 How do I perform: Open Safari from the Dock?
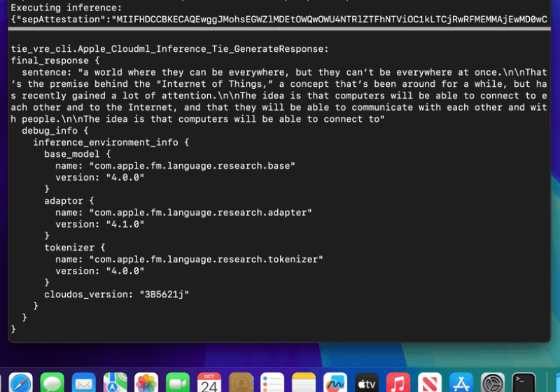[x=21, y=383]
